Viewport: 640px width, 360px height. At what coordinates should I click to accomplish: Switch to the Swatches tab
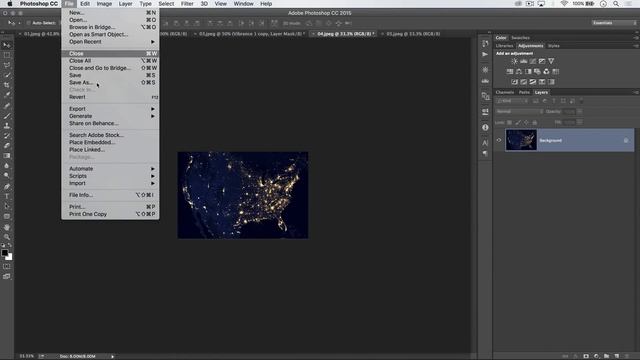pos(520,38)
